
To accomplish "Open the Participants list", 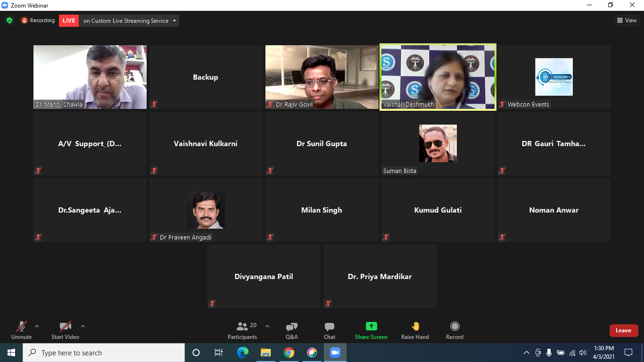I will pos(242,330).
